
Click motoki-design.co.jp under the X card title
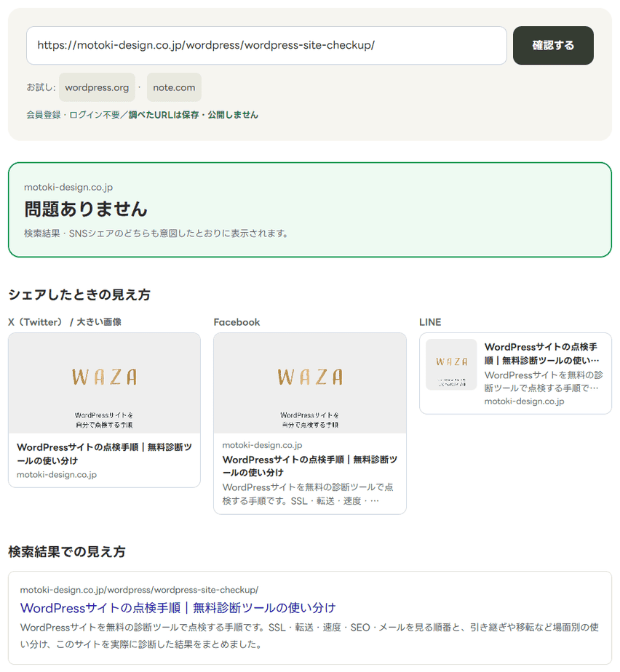[57, 475]
